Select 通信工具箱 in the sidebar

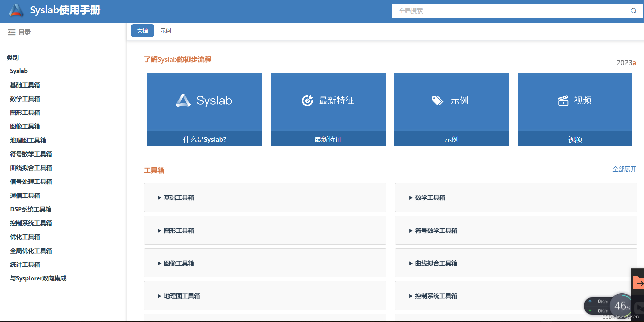[x=25, y=196]
